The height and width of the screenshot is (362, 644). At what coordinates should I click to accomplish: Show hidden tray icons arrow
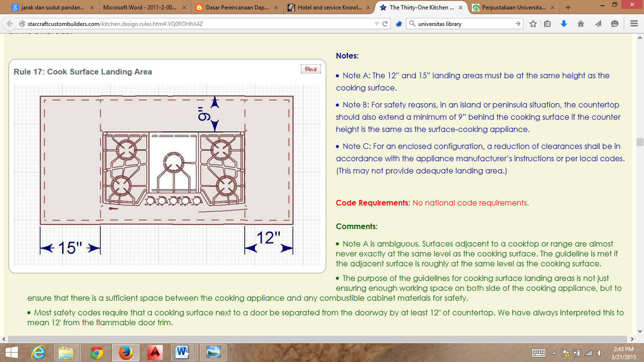pos(554,353)
